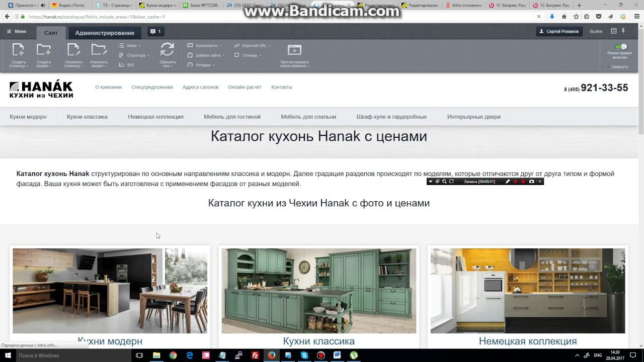The image size is (644, 362).
Task: Open the Мебель для спальни menu item
Action: click(x=308, y=117)
